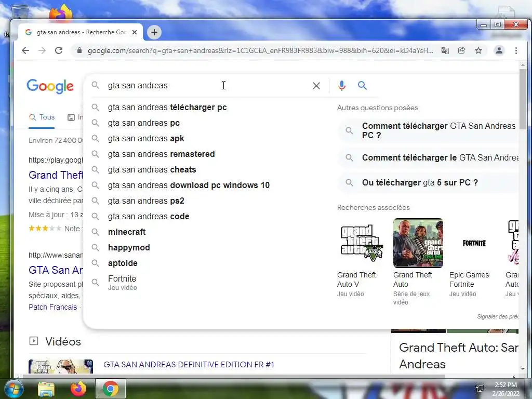Click the Google logo
532x399 pixels.
point(50,86)
